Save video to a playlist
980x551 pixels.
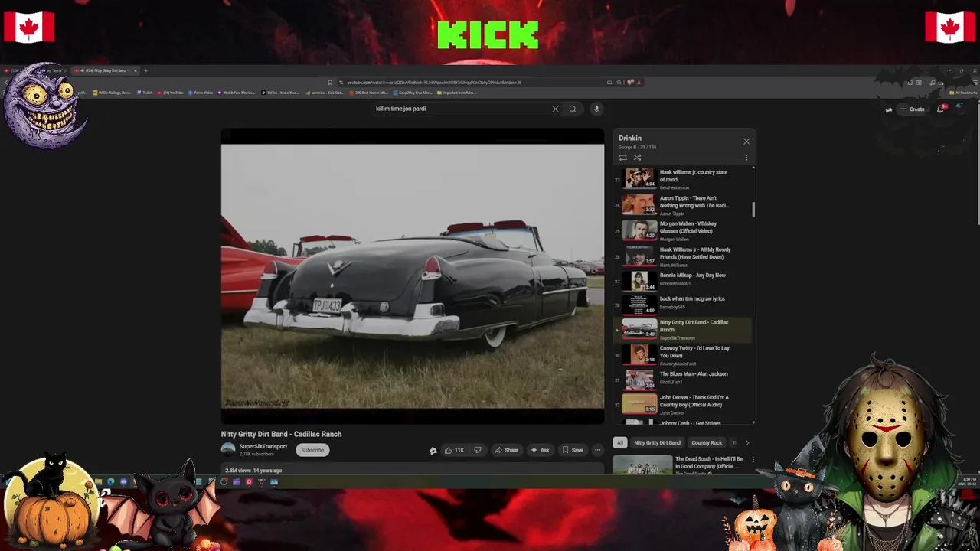(x=573, y=450)
